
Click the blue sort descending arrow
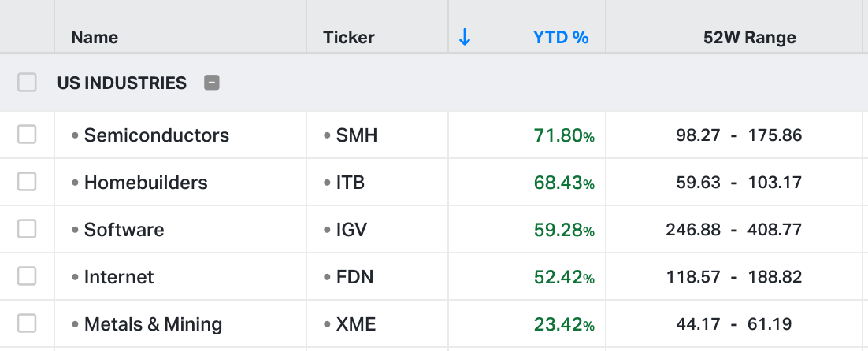[x=465, y=37]
